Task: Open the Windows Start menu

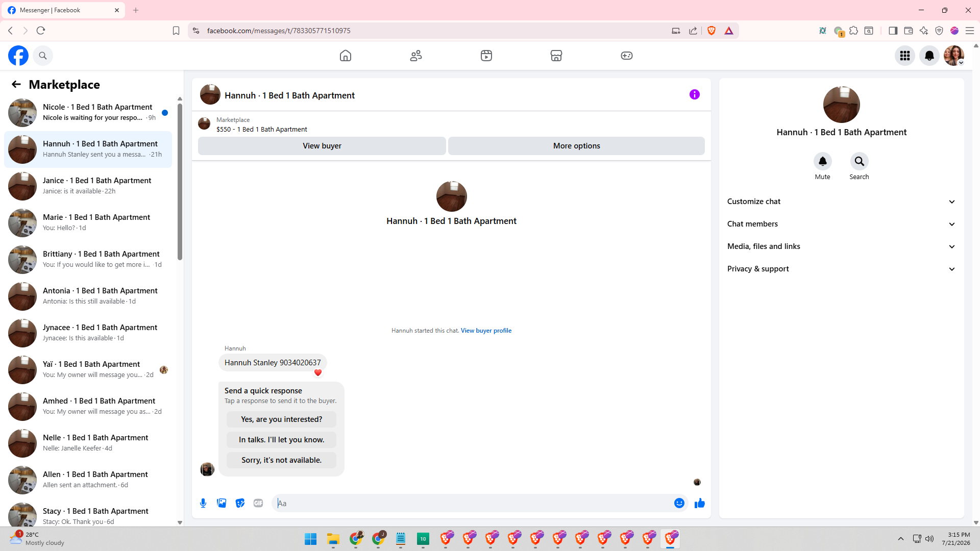Action: [x=310, y=539]
